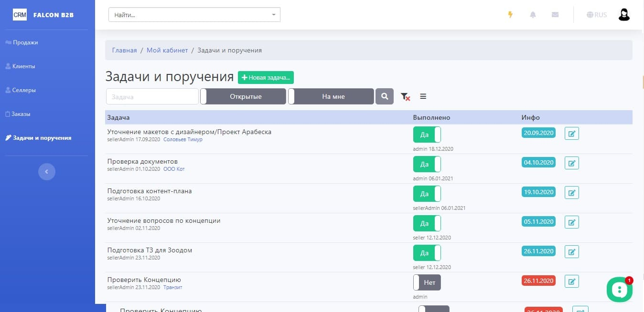This screenshot has height=312, width=644.
Task: Open the RUS language selector
Action: (x=597, y=15)
